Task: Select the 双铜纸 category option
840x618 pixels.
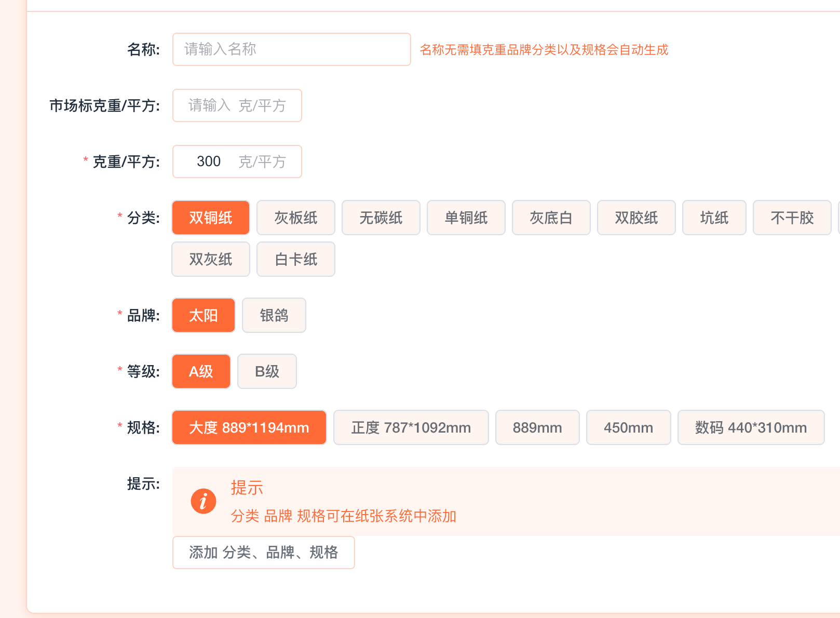Action: point(210,218)
